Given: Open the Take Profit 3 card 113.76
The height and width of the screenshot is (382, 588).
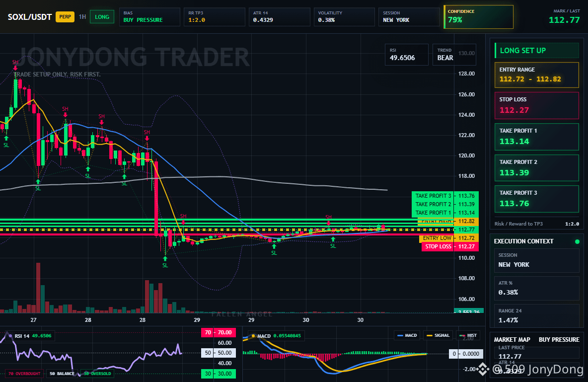Looking at the screenshot, I should pyautogui.click(x=537, y=199).
